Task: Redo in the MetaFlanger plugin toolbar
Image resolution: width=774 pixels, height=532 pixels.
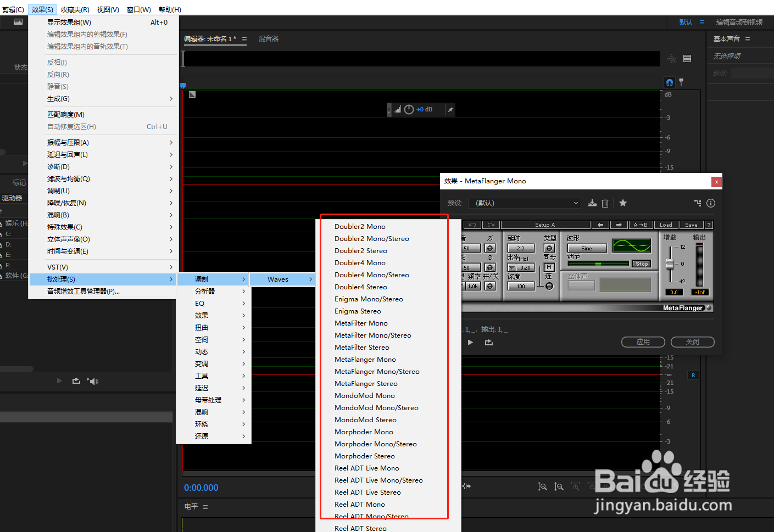Action: coord(491,225)
